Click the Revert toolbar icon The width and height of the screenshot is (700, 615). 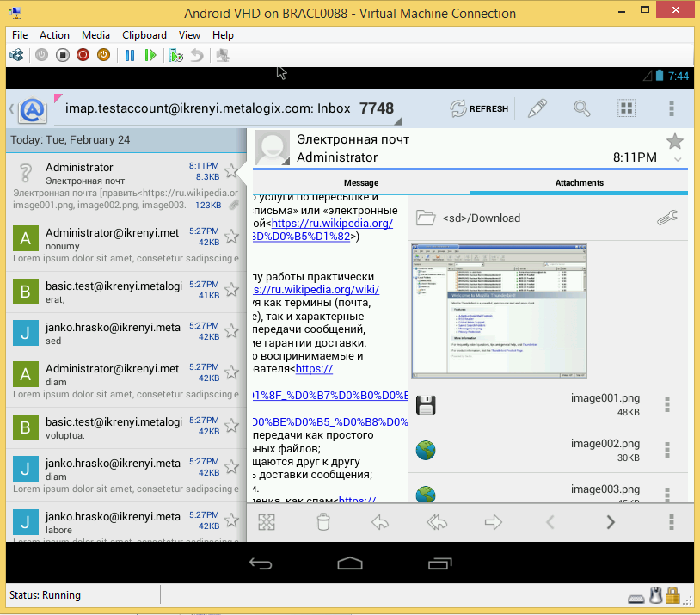click(x=197, y=55)
